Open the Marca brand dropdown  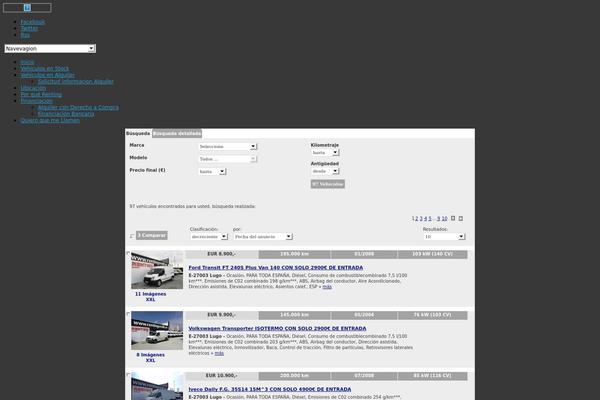(228, 147)
